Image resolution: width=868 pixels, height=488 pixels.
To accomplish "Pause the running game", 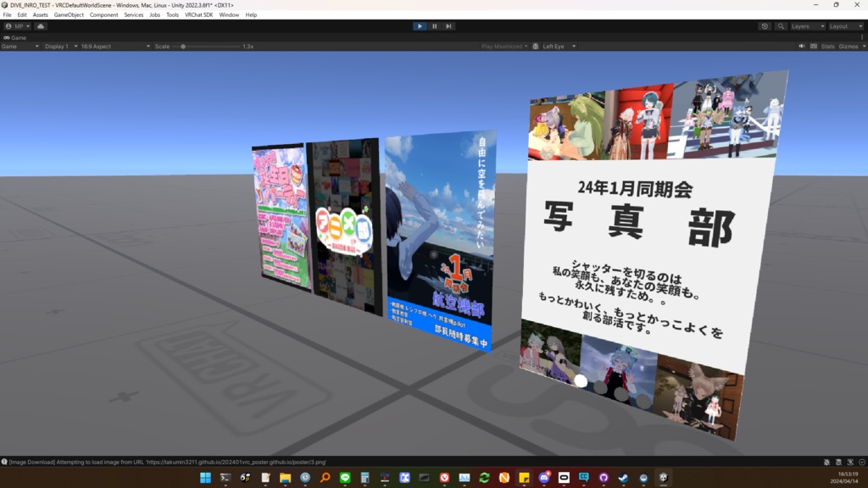I will pyautogui.click(x=435, y=26).
